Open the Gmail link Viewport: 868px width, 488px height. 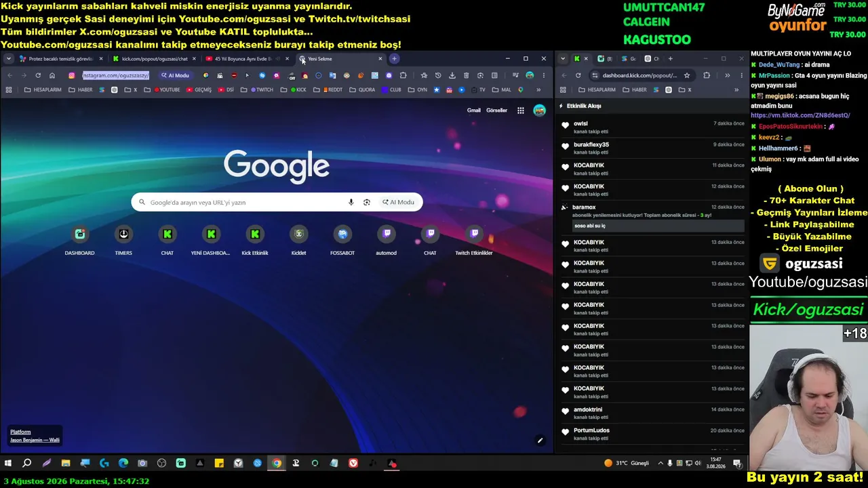(x=474, y=110)
